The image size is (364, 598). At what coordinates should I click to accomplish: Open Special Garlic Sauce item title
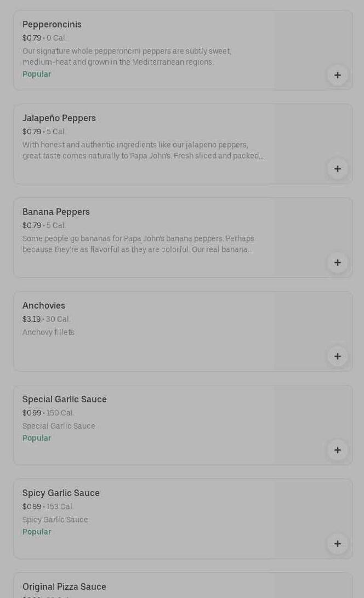65,400
